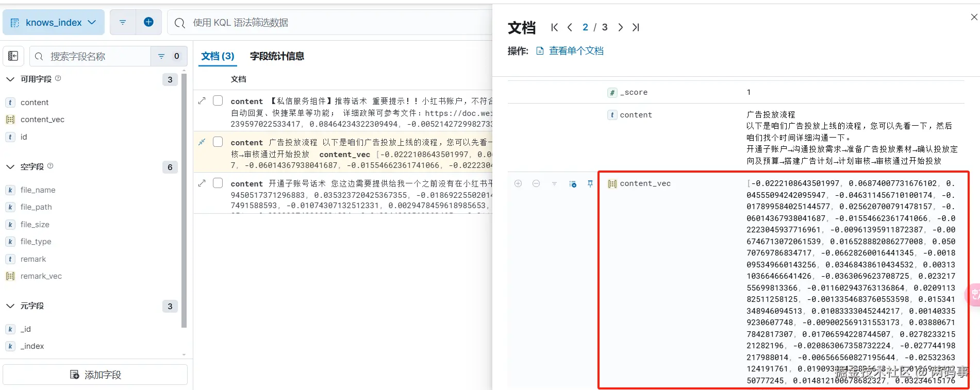Check the 私信服务组件 row checkbox
This screenshot has height=390, width=980.
(x=218, y=100)
